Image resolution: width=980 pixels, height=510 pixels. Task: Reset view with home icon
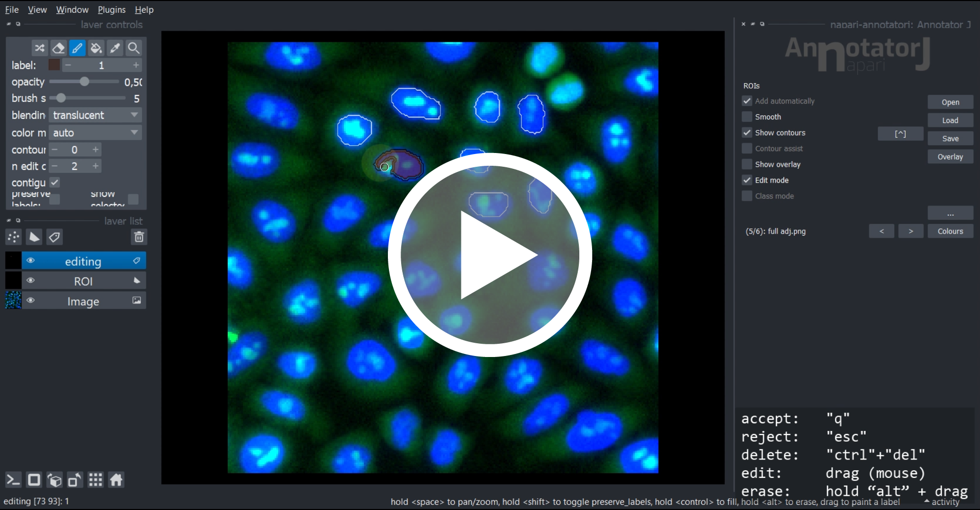coord(116,480)
